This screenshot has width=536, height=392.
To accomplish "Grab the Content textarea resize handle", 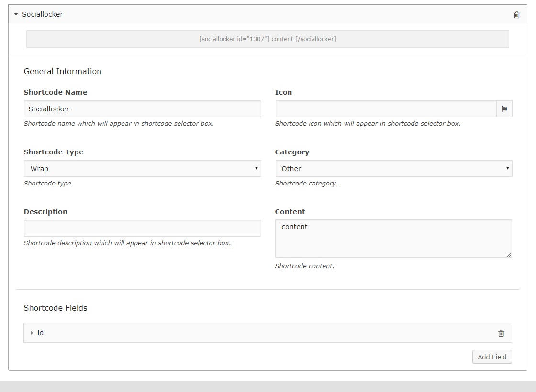I will [x=509, y=255].
